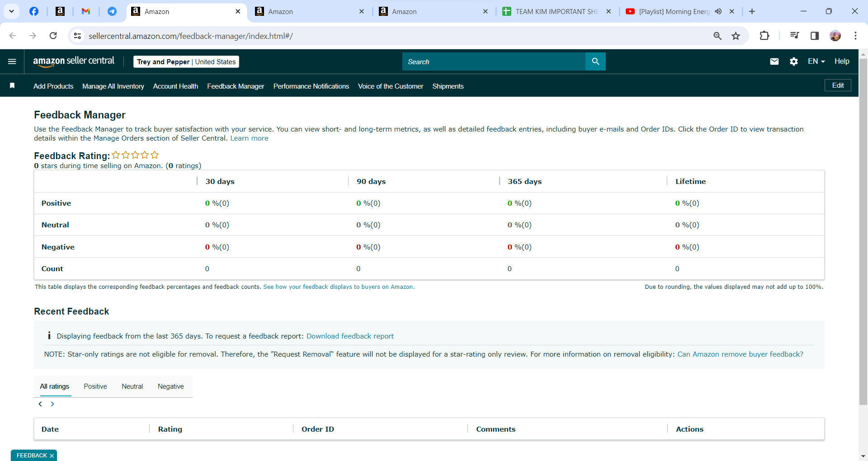Open the Chrome three-dot menu
Viewport: 868px width, 461px height.
(x=855, y=36)
